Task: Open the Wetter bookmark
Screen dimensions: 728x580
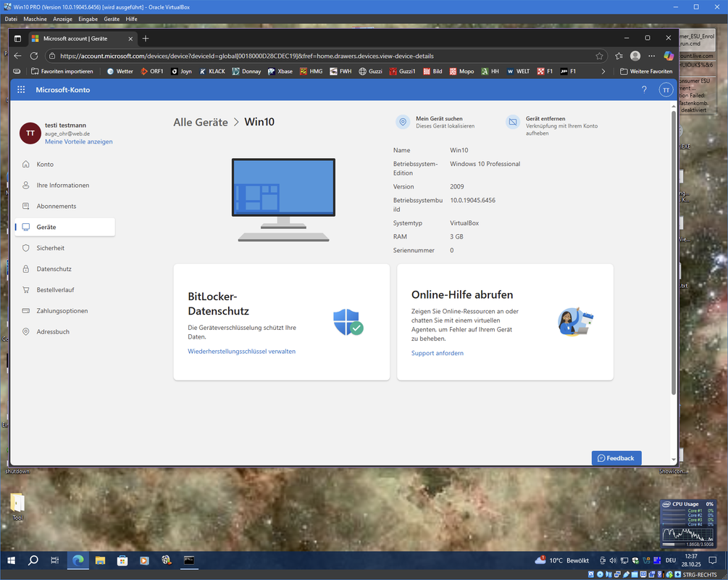Action: coord(120,71)
